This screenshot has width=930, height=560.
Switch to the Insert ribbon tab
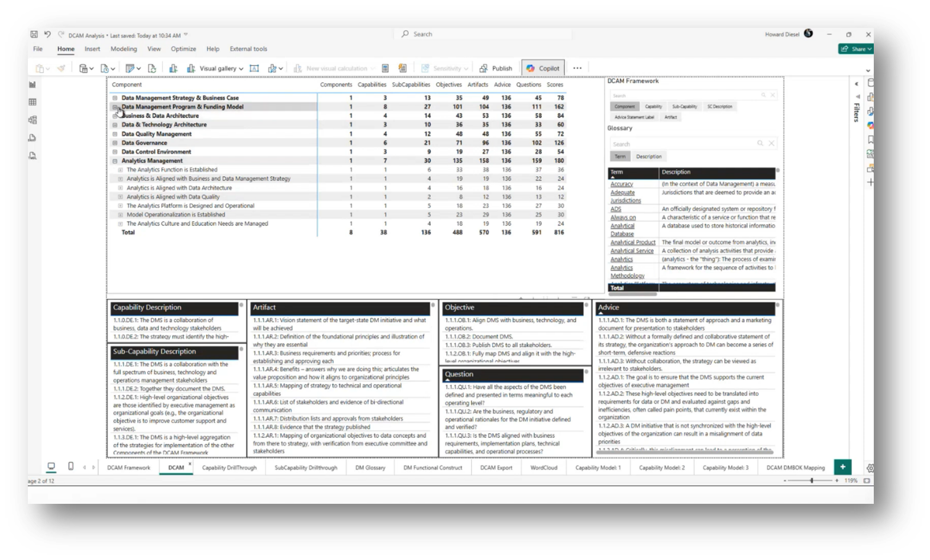(92, 49)
